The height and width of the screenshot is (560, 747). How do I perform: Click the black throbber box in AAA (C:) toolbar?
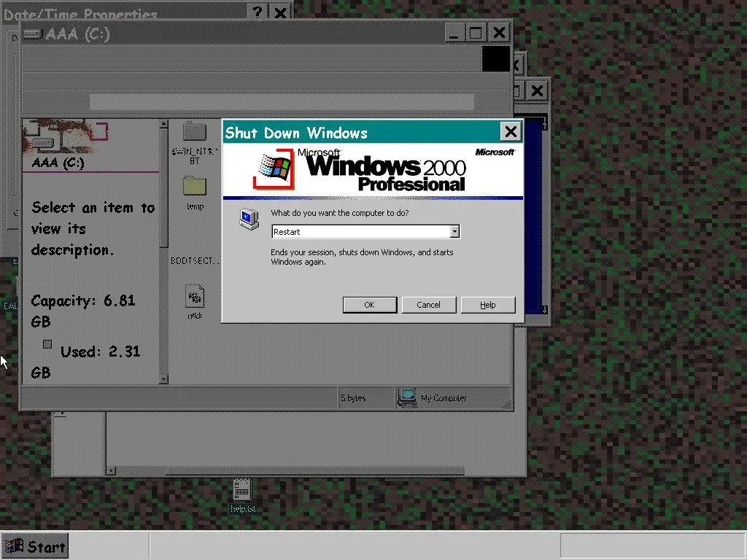coord(496,59)
